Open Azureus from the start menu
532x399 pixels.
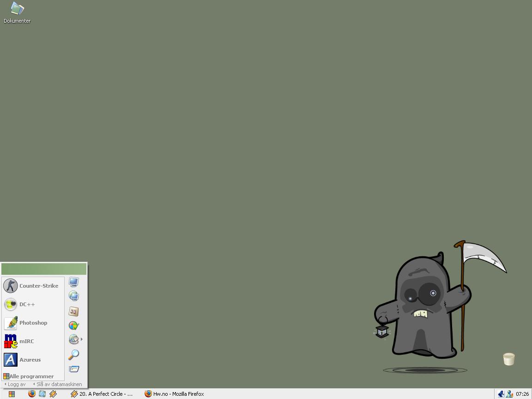pos(22,360)
